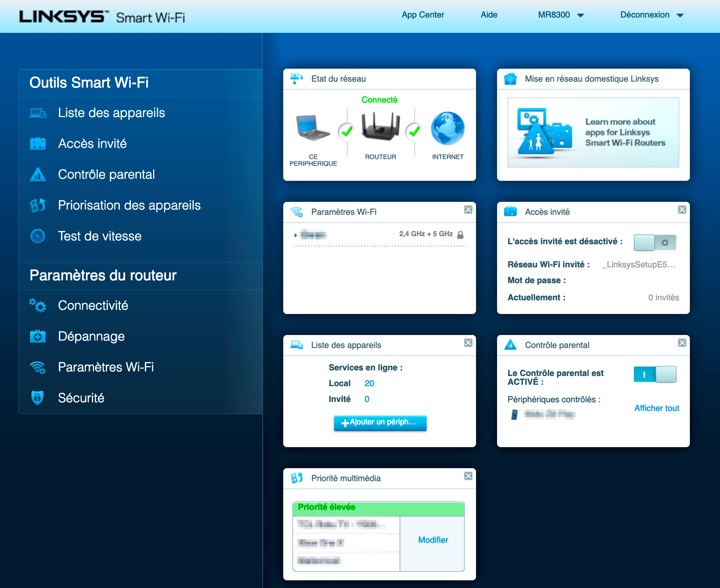Viewport: 720px width, 588px height.
Task: Select the Priorisation des appareils icon
Action: (38, 205)
